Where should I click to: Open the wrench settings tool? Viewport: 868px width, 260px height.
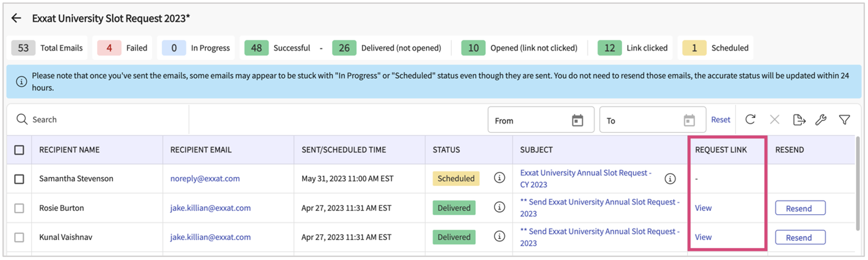pyautogui.click(x=820, y=120)
